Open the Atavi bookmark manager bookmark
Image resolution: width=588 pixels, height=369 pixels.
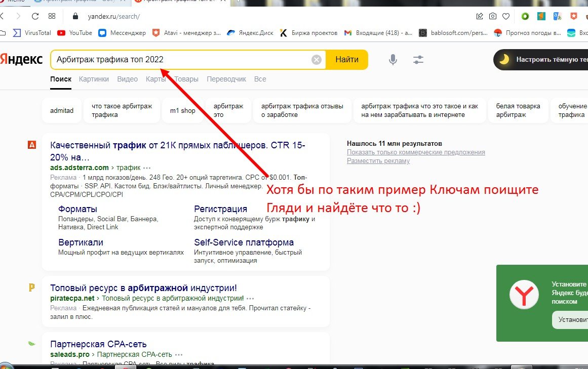click(186, 33)
